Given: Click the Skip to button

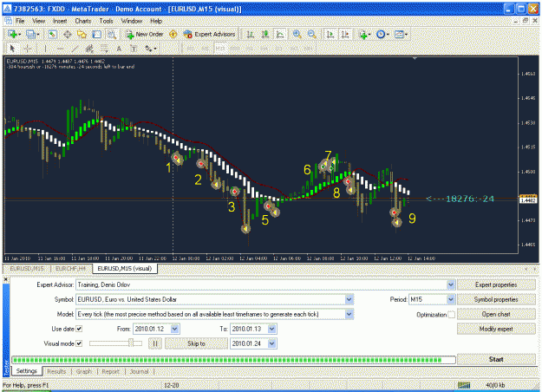Looking at the screenshot, I should [196, 343].
